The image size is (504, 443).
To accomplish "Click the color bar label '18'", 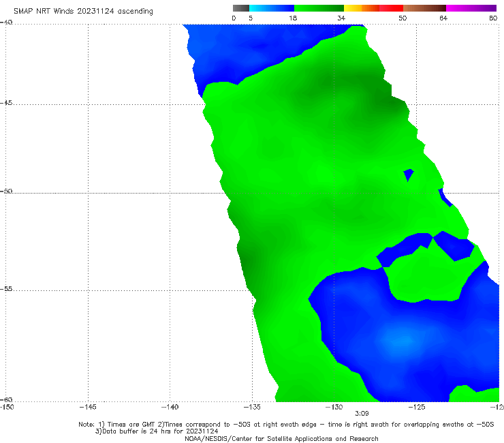I will 293,18.
